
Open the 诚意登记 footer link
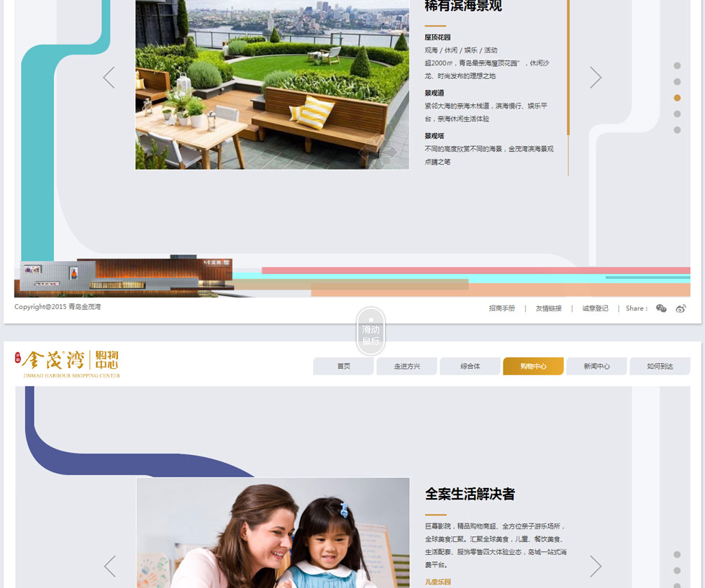pos(595,308)
